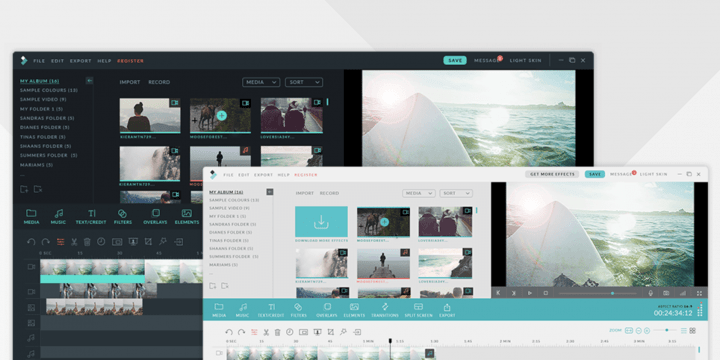Toggle video track icon in dark window timeline
720x360 pixels.
31,267
